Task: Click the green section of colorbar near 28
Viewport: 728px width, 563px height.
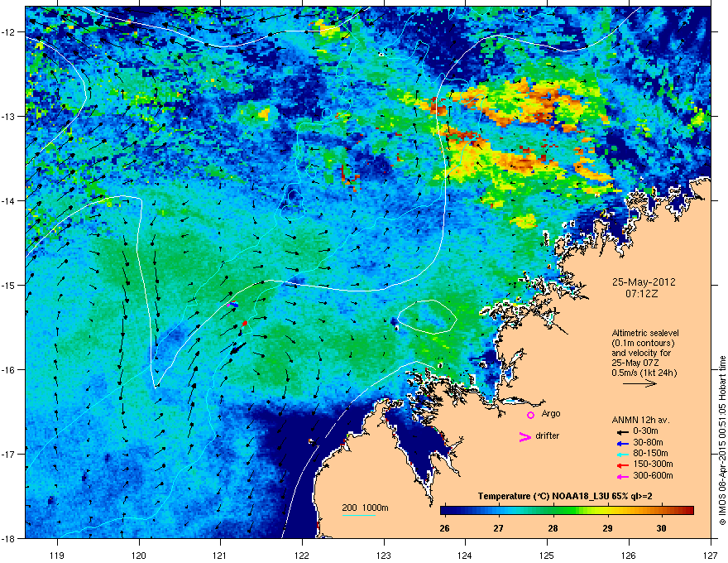Action: (553, 511)
